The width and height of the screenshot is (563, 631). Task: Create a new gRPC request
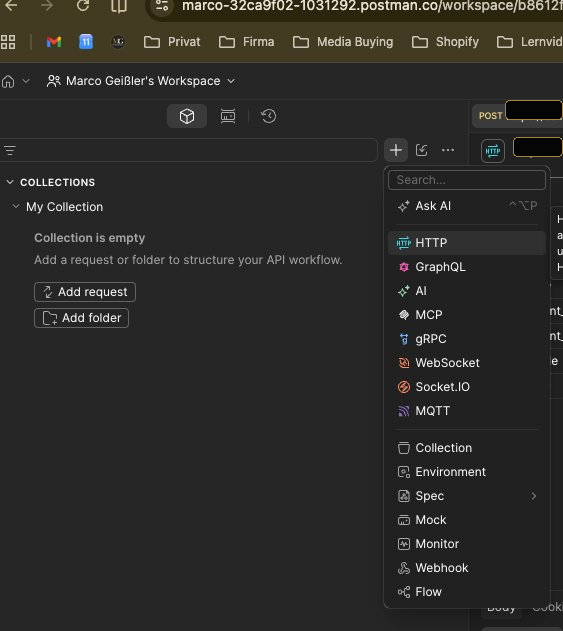467,339
